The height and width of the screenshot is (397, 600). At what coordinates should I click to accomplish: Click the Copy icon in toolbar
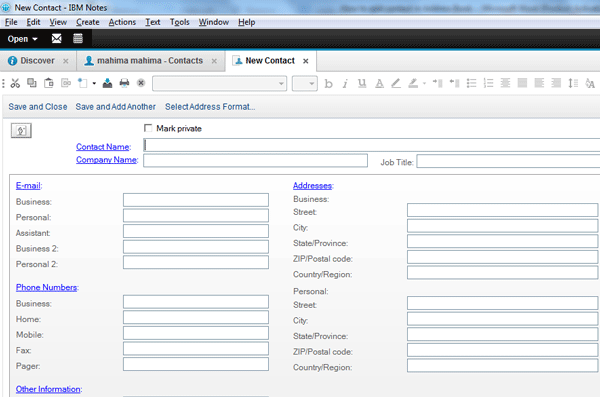coord(32,83)
